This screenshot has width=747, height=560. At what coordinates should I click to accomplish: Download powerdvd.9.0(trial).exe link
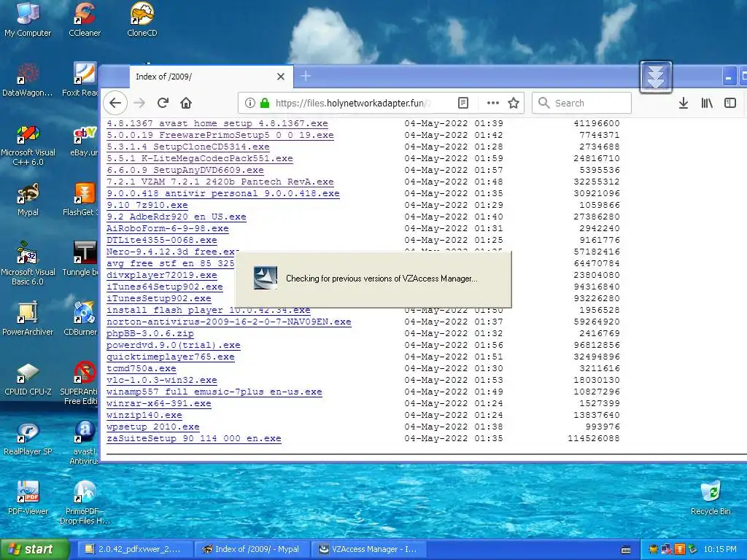174,345
